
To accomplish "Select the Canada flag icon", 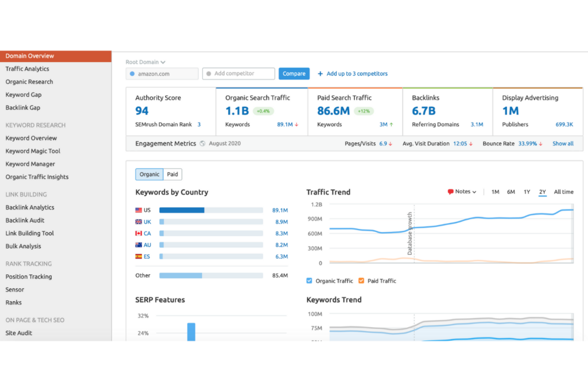I will [137, 233].
